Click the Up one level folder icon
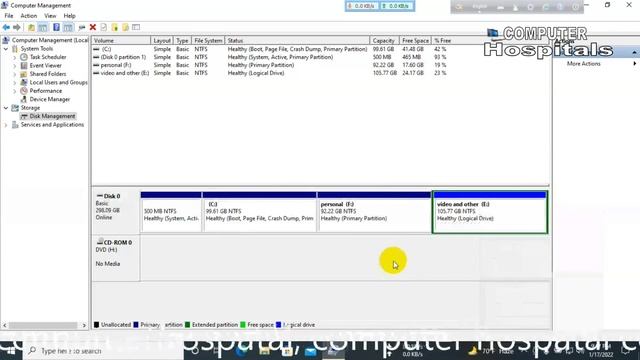Image resolution: width=640 pixels, height=360 pixels. (31, 27)
